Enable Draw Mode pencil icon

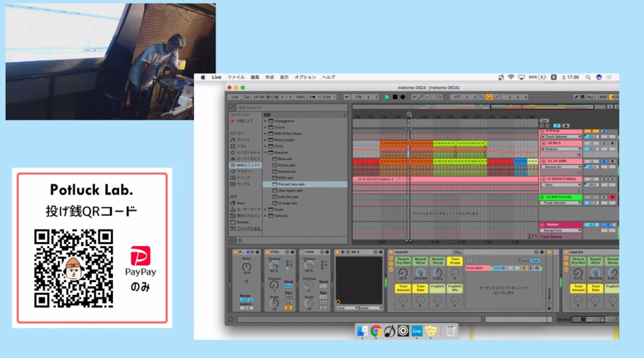click(x=576, y=97)
